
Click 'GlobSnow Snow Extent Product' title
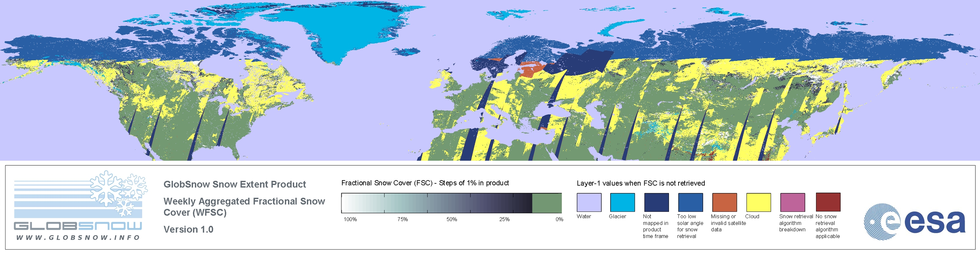click(235, 184)
